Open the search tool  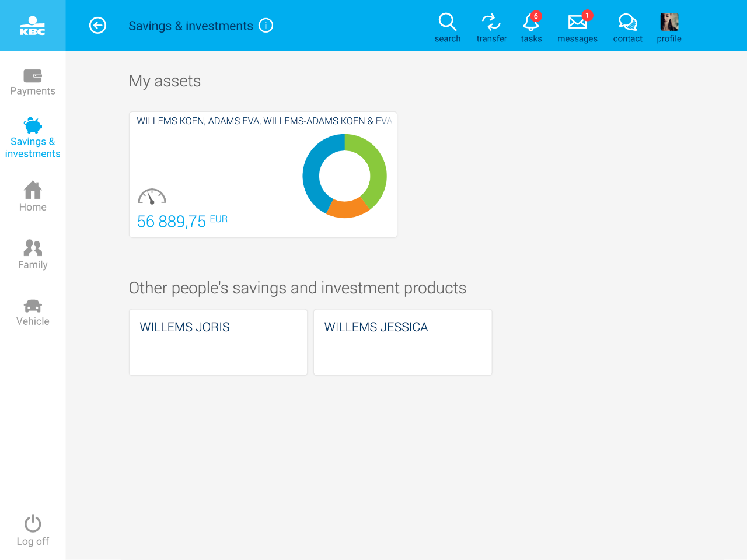pos(448,27)
